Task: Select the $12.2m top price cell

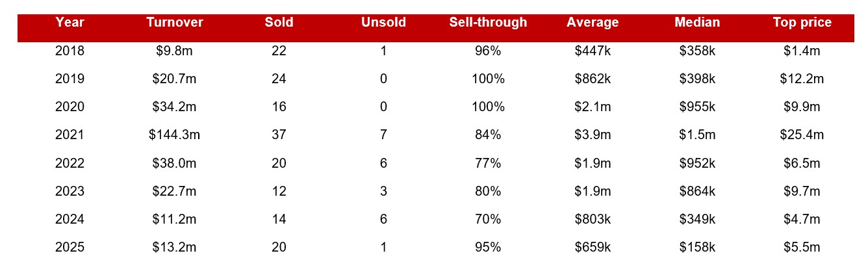Action: click(802, 79)
